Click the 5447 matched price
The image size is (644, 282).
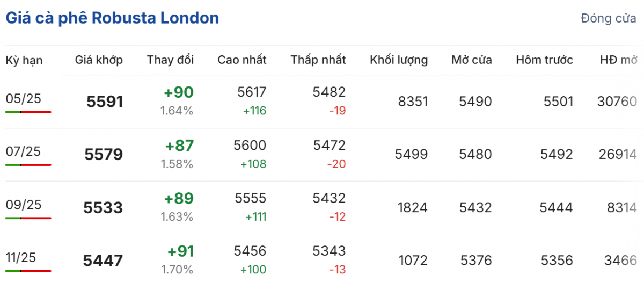tap(103, 261)
